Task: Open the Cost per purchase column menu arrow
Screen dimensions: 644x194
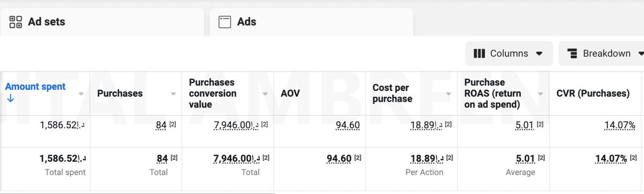Action: [449, 94]
